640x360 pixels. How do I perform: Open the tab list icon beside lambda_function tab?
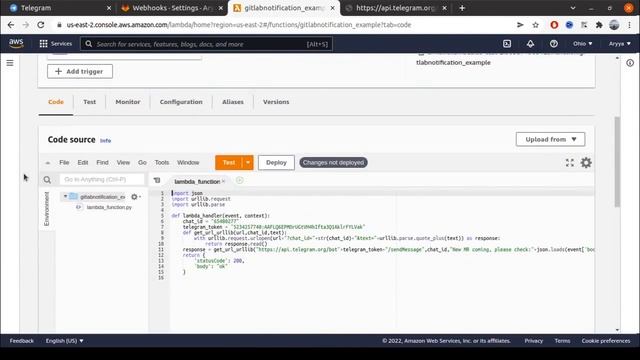(x=157, y=180)
